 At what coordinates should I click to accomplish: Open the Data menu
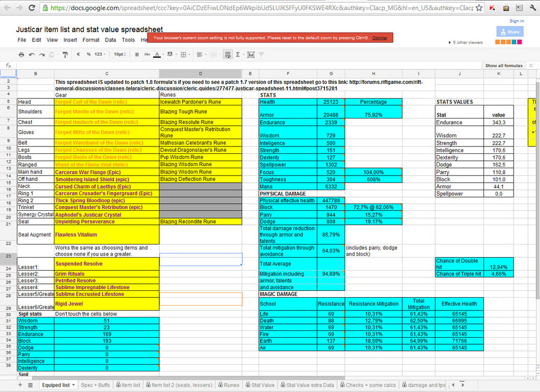(x=111, y=40)
